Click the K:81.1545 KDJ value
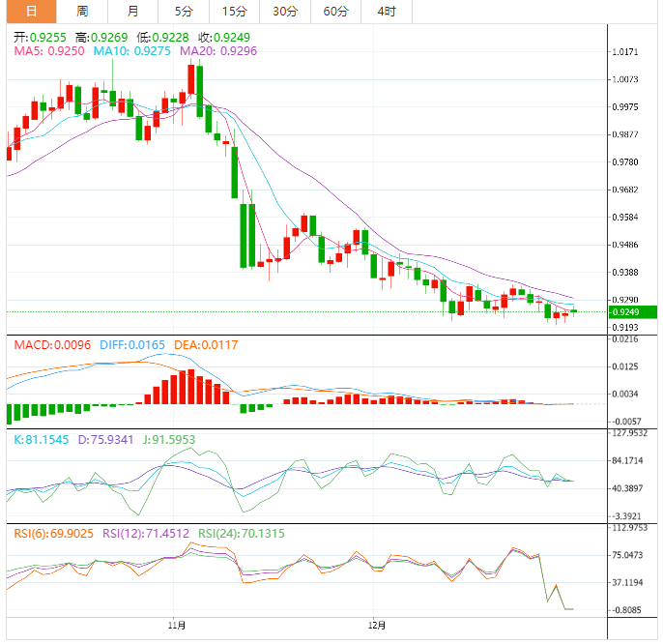Viewport: 663px width, 644px height. click(41, 440)
